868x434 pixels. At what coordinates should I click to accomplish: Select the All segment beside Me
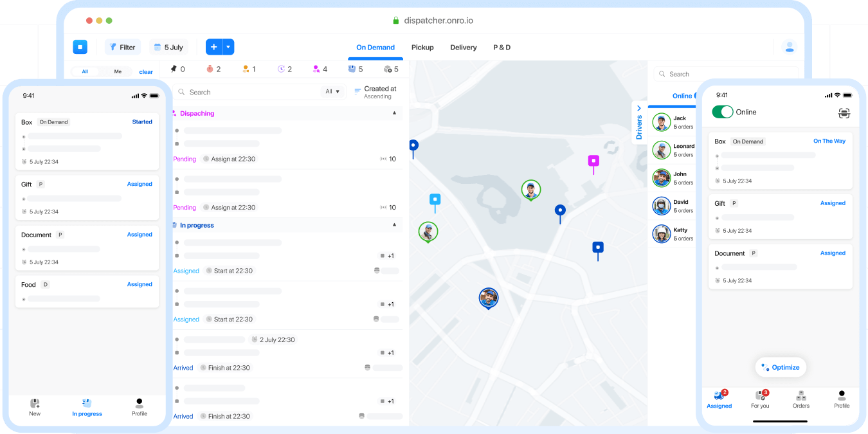[85, 71]
